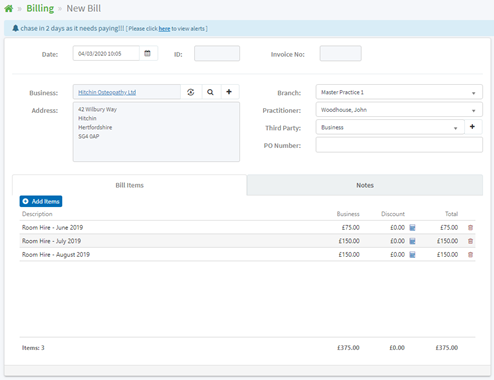Select the 'Room Hire - July 2019' description

[51, 241]
